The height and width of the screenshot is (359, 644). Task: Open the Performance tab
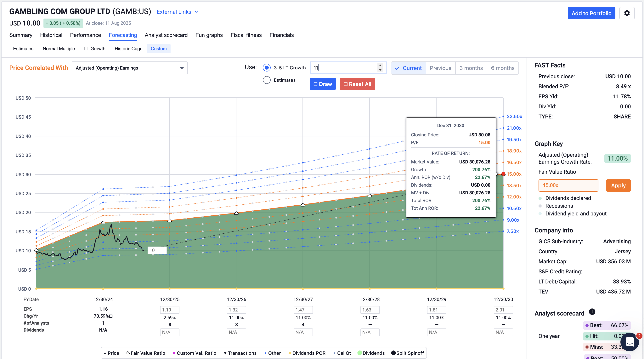(x=86, y=35)
